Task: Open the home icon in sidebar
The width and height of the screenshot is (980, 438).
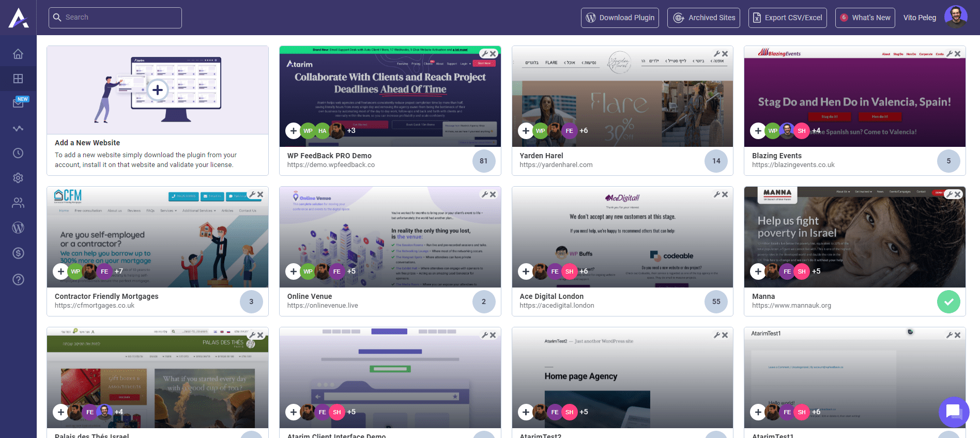Action: 18,54
